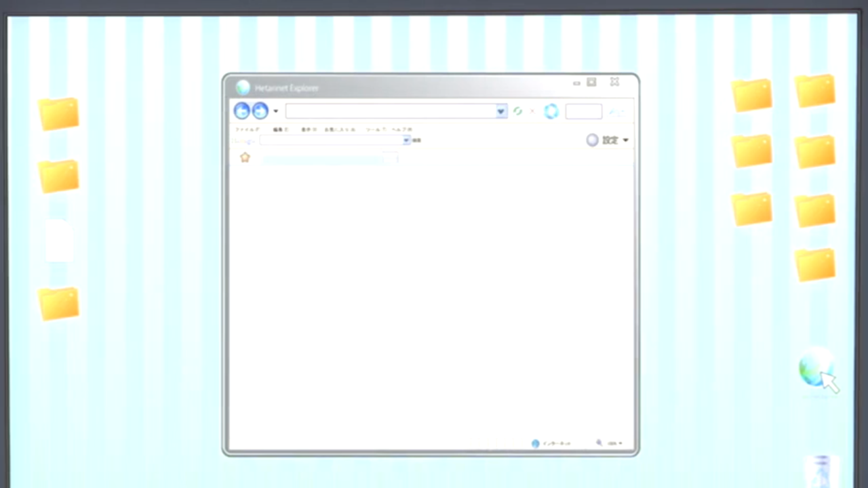Expand the 設定 settings dropdown
868x488 pixels.
coord(625,140)
